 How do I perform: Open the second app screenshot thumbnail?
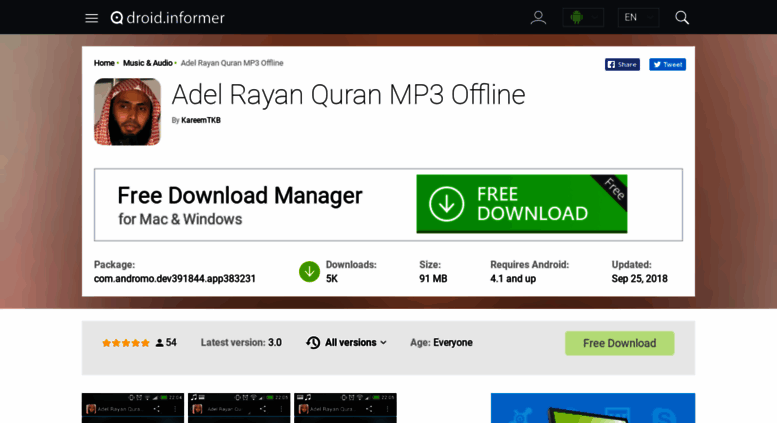point(239,408)
